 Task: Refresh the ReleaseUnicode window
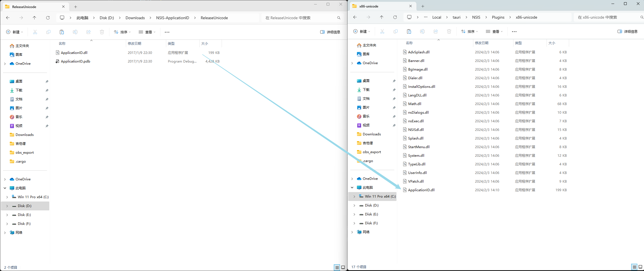48,18
